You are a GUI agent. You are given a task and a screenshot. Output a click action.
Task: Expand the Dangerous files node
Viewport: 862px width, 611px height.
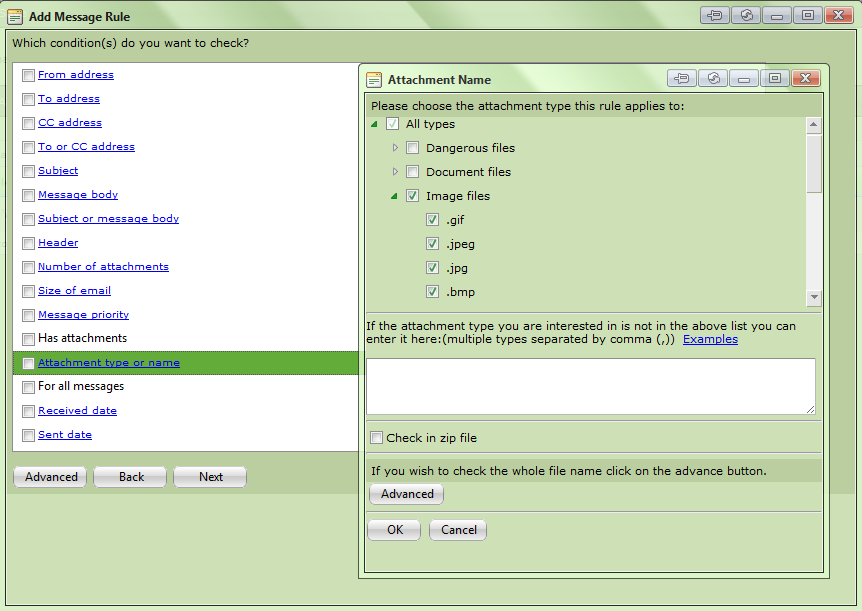click(x=395, y=148)
